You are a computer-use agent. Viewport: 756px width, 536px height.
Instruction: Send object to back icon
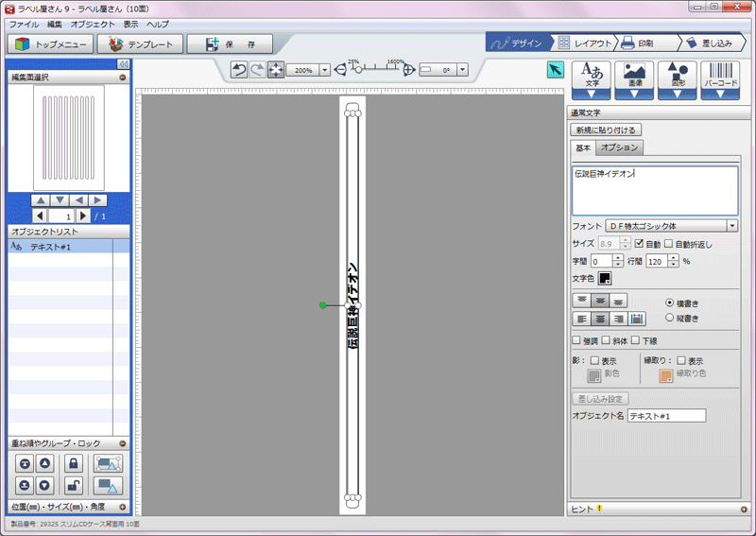(25, 485)
